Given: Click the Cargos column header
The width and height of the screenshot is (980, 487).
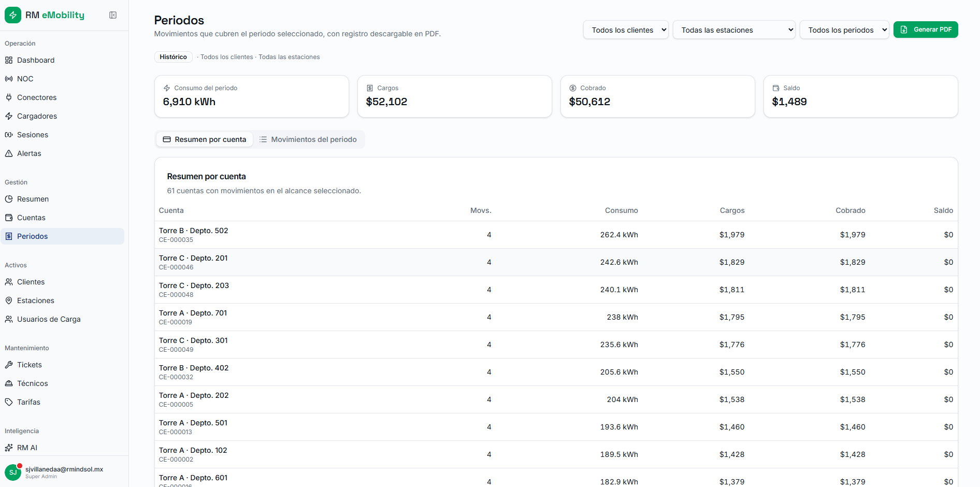Looking at the screenshot, I should pyautogui.click(x=732, y=210).
